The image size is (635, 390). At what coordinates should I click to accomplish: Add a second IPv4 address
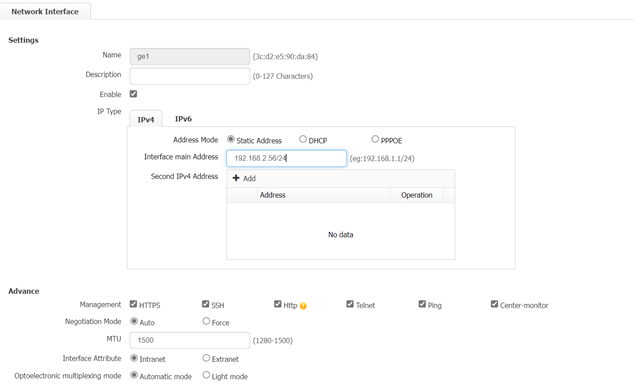(x=244, y=178)
